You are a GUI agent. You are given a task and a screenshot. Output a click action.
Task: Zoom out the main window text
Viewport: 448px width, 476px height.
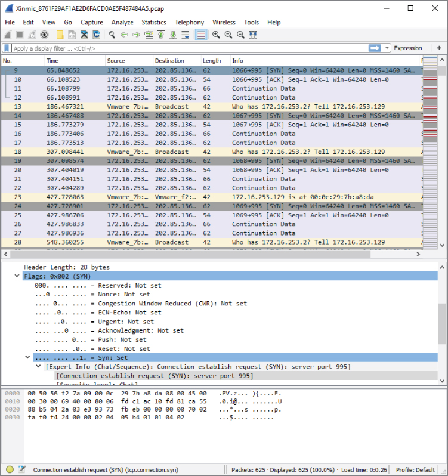(x=228, y=35)
